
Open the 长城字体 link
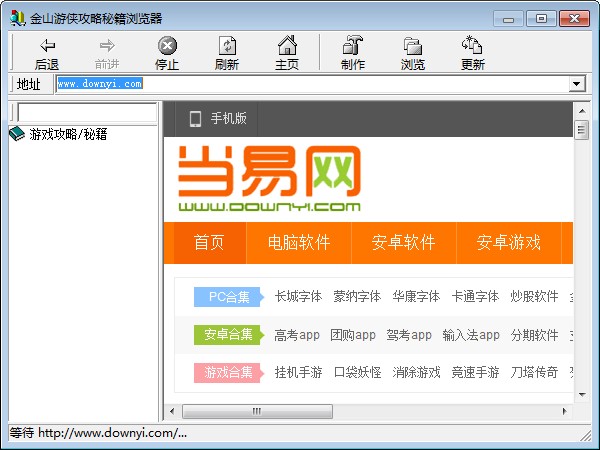click(x=298, y=297)
